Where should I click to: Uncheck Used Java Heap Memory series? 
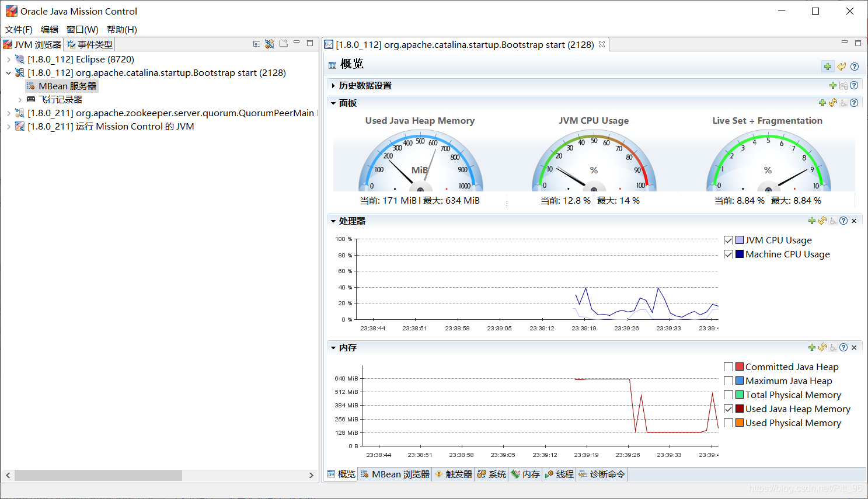click(728, 409)
